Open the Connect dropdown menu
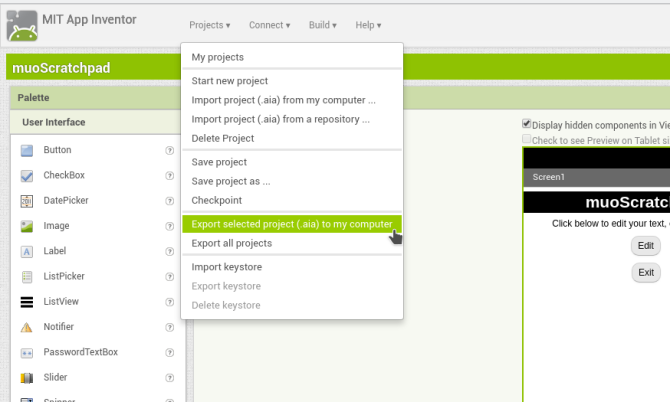 tap(269, 25)
